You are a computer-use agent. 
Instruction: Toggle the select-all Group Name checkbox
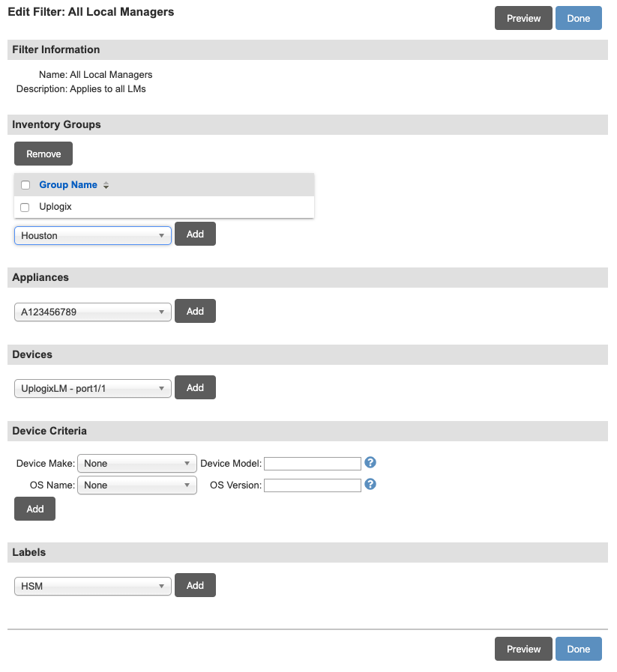pyautogui.click(x=25, y=185)
